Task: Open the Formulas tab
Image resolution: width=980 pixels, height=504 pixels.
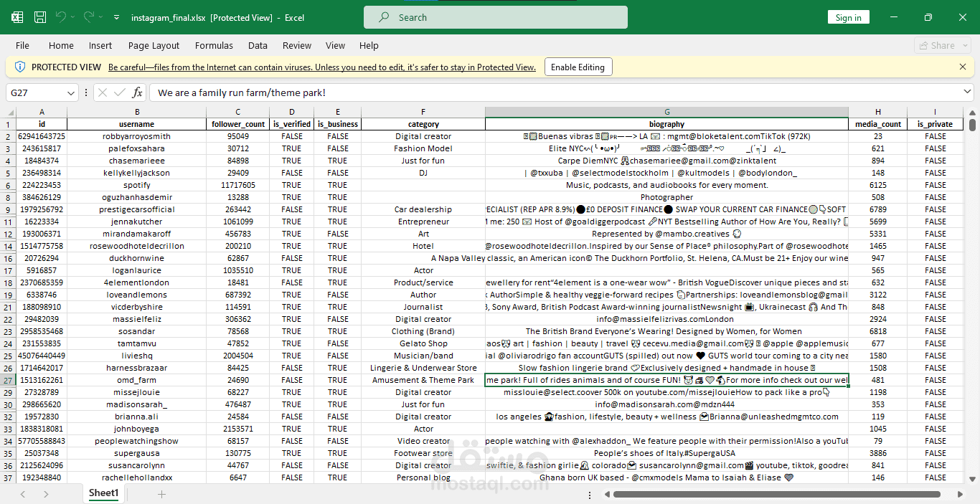Action: 214,45
